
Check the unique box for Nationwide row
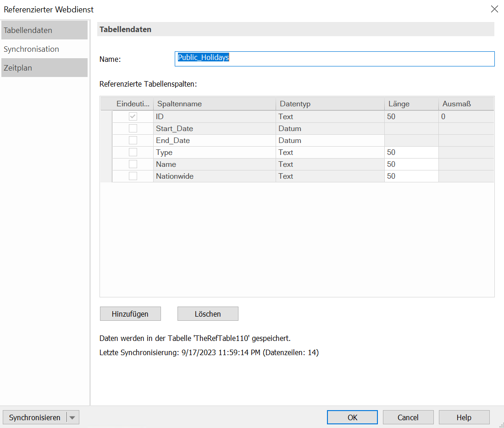pyautogui.click(x=133, y=176)
